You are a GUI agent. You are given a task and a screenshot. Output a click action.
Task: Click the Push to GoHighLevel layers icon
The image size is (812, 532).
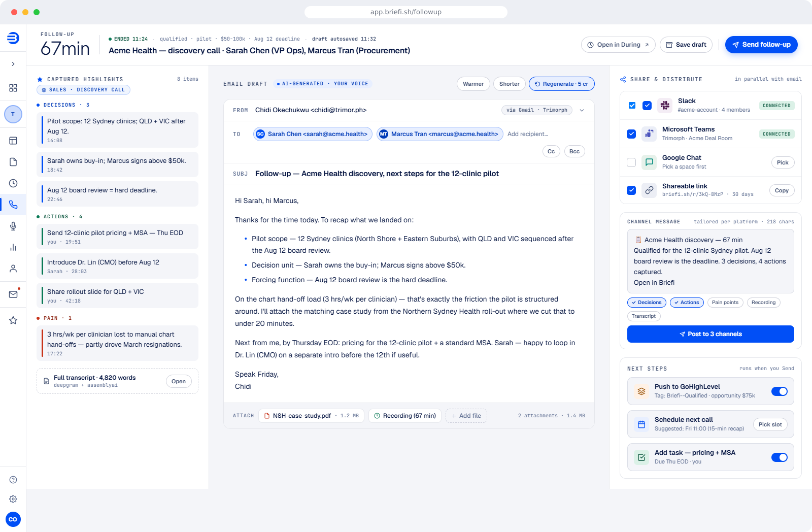tap(641, 391)
